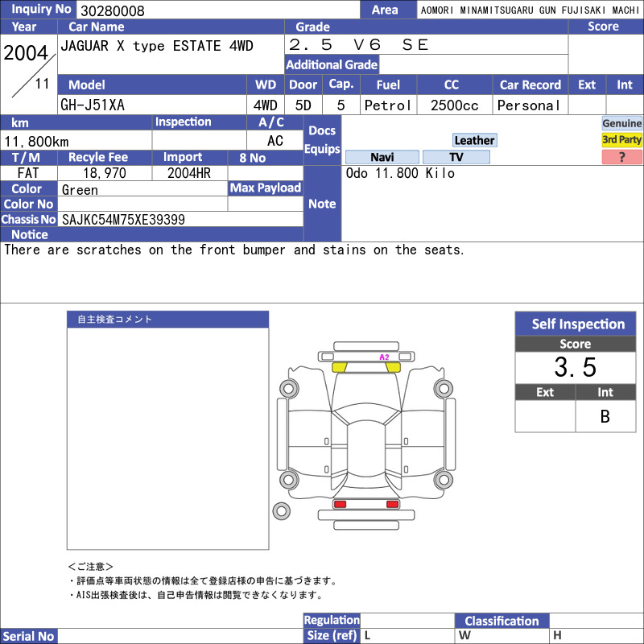The width and height of the screenshot is (644, 644).
Task: Click the Self Inspection panel title
Action: (x=575, y=324)
